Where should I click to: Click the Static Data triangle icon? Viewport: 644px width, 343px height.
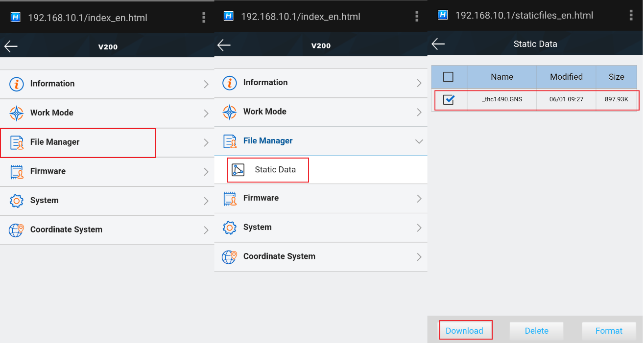pos(238,170)
